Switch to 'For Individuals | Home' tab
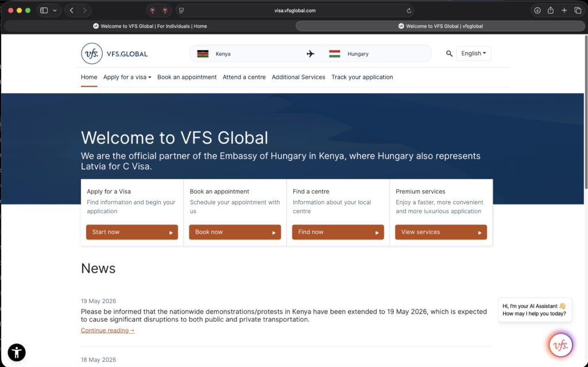 (150, 26)
